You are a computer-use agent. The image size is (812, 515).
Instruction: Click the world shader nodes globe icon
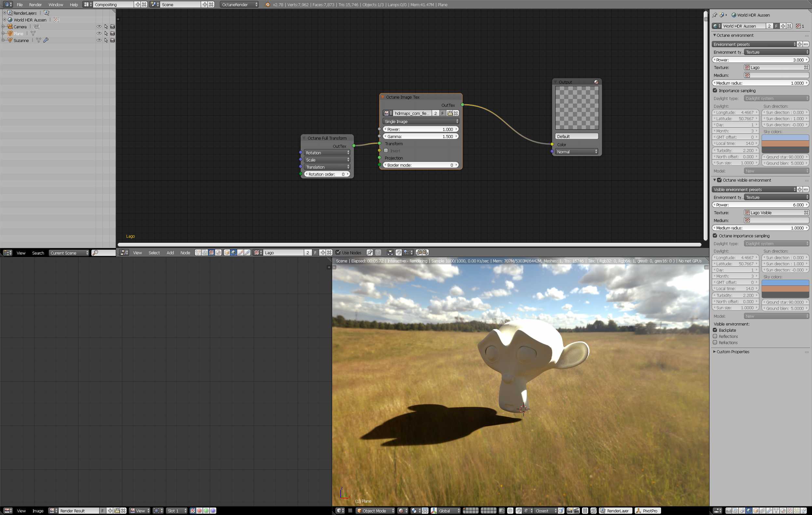coord(234,252)
